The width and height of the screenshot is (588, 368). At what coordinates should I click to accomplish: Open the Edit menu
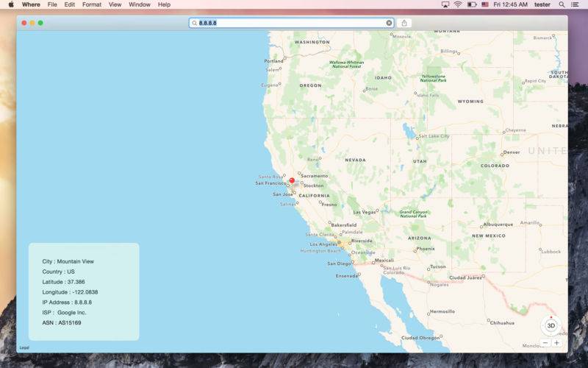pyautogui.click(x=69, y=4)
